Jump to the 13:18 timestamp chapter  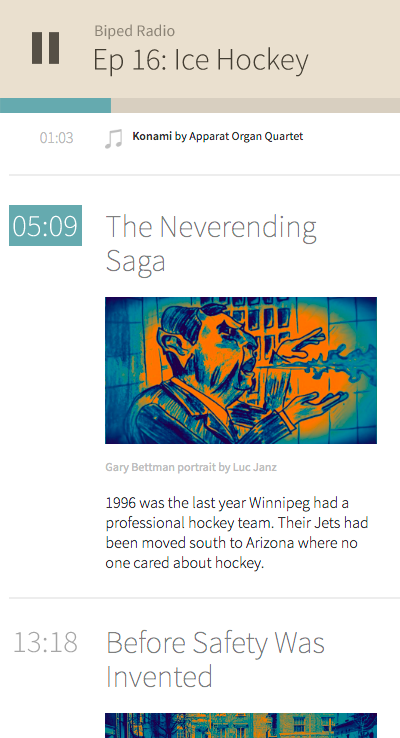pyautogui.click(x=45, y=642)
